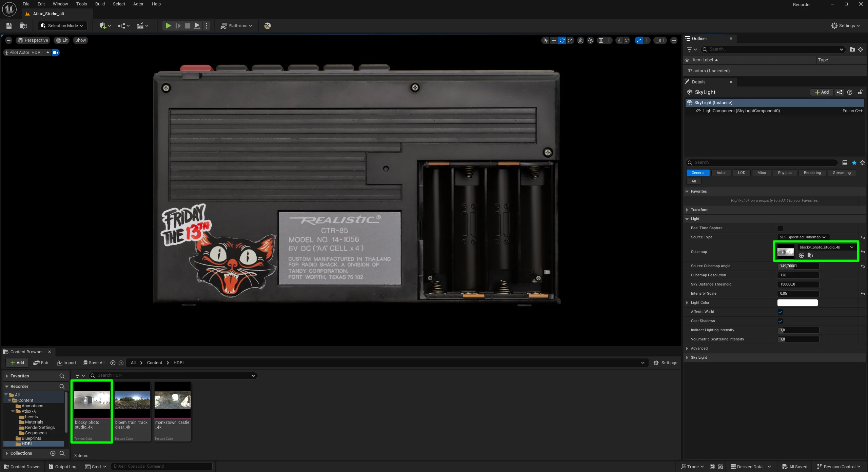Open Selection Mode dropdown
The image size is (868, 472).
62,26
